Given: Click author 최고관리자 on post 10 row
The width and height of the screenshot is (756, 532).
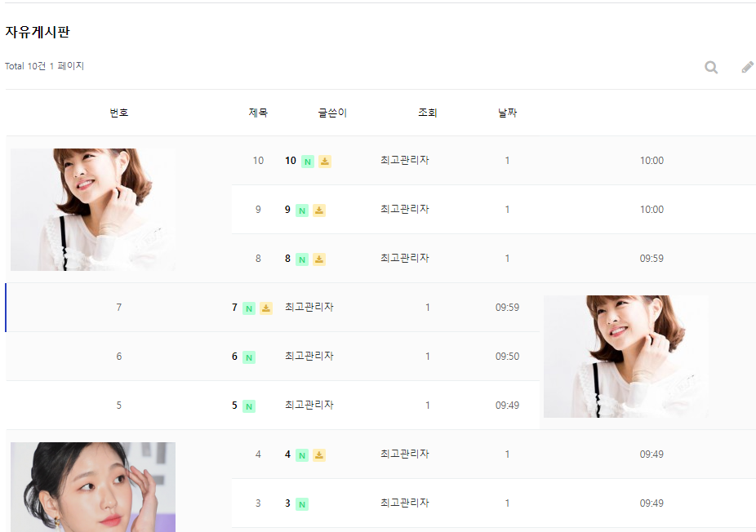Looking at the screenshot, I should pos(404,160).
